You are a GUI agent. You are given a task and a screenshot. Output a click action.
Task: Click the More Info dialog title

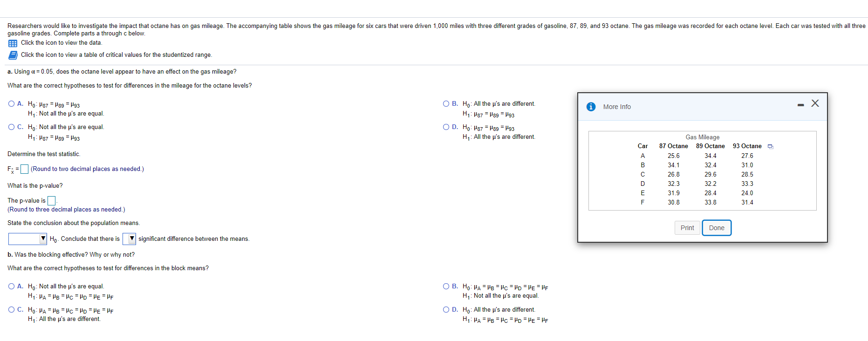617,107
